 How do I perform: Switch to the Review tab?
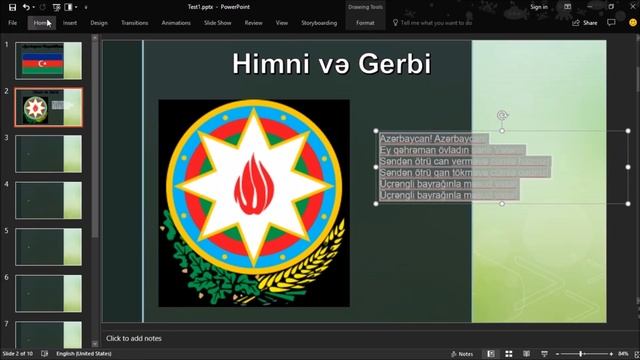pyautogui.click(x=253, y=23)
